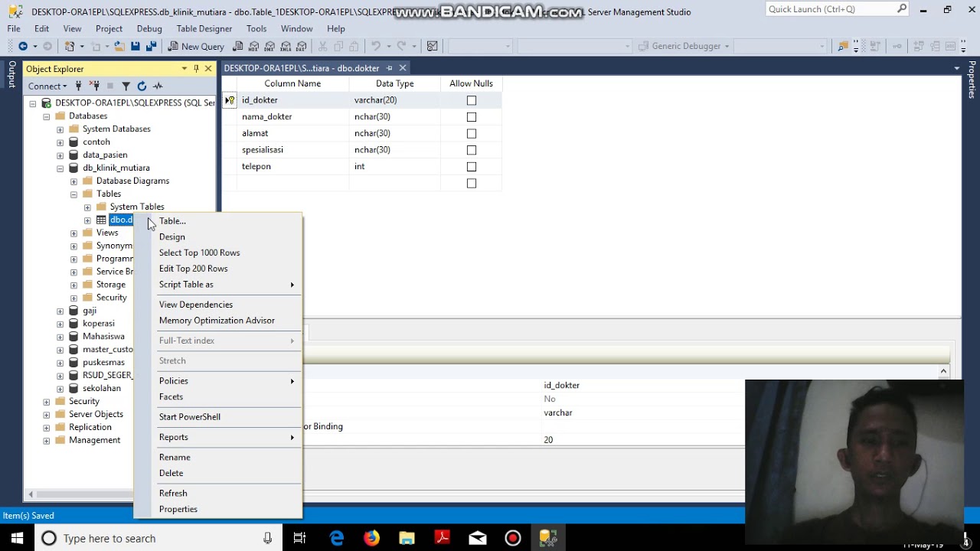This screenshot has width=980, height=551.
Task: Click the Windows Start button
Action: pyautogui.click(x=17, y=538)
